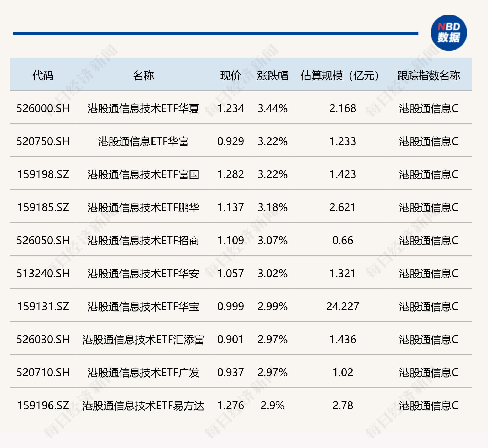The width and height of the screenshot is (488, 448).
Task: Click the name 港股通信息技术ETF华安
Action: (x=143, y=274)
